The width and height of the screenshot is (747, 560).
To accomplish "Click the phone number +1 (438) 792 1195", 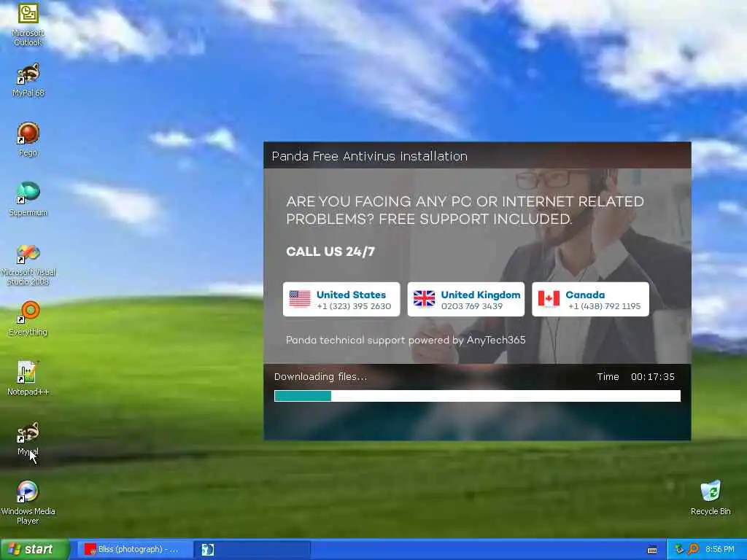I will coord(604,306).
